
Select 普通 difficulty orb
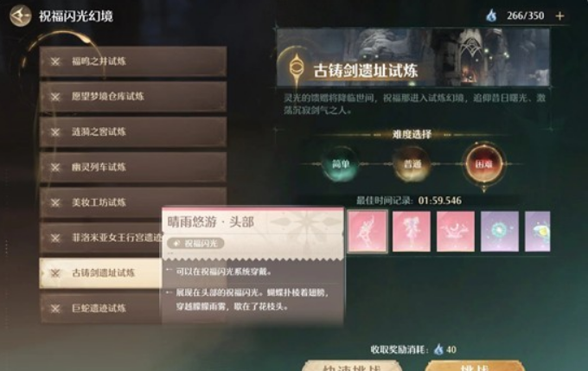click(x=412, y=164)
